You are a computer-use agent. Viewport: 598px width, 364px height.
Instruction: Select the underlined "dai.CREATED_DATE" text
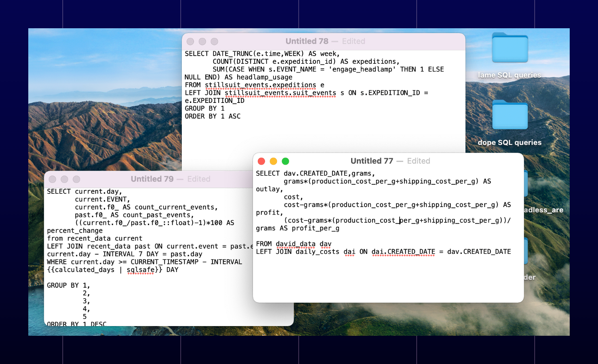click(x=403, y=251)
